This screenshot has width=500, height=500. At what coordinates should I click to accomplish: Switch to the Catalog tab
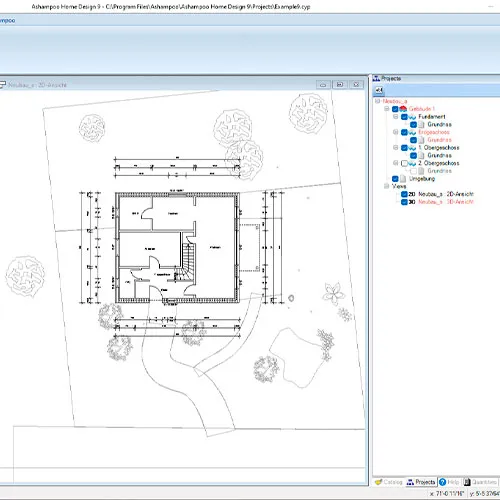point(389,482)
